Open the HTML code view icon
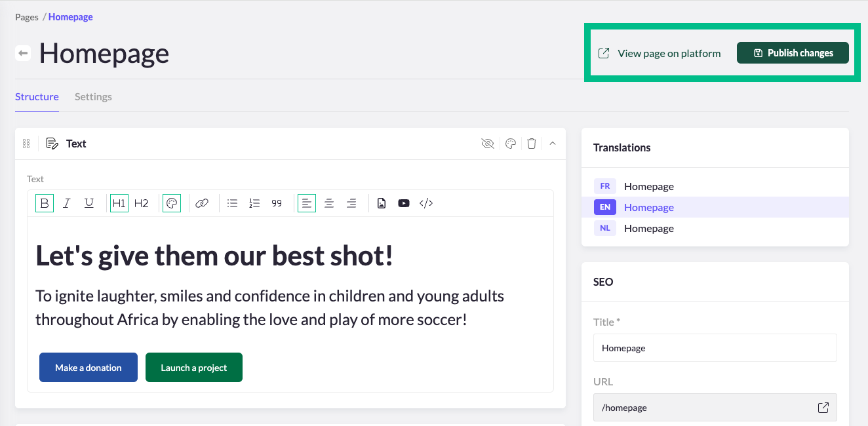This screenshot has width=868, height=426. pyautogui.click(x=426, y=203)
